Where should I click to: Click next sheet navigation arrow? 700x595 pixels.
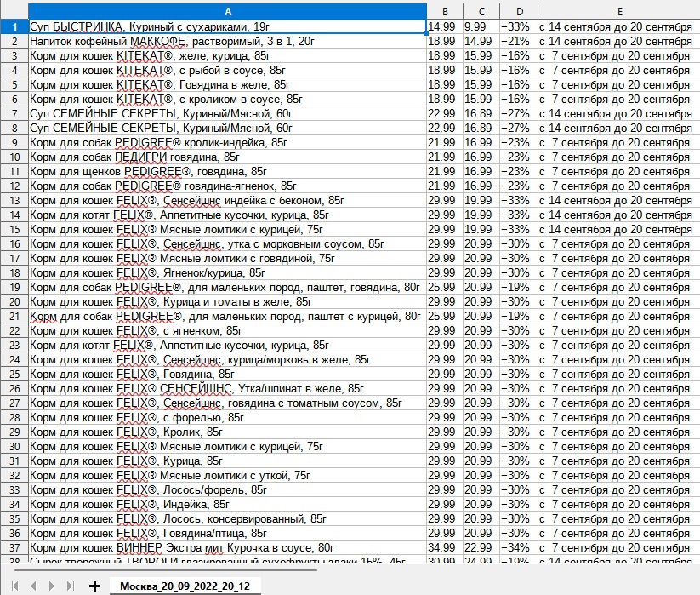(51, 586)
